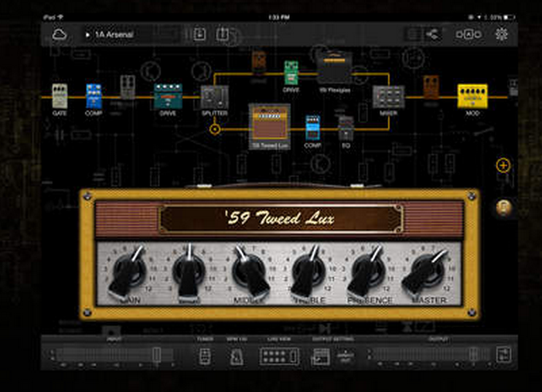
Task: Click the direct out icon beside Output Setting
Action: [345, 356]
